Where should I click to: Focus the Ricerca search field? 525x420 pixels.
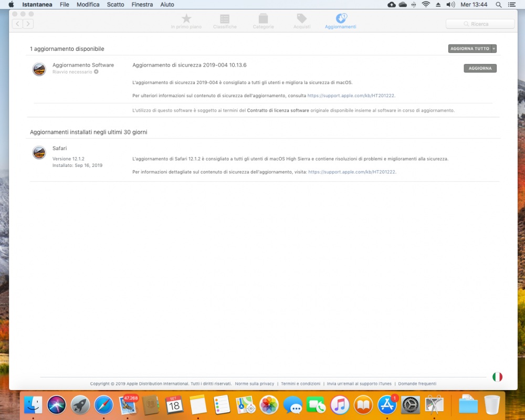tap(480, 24)
